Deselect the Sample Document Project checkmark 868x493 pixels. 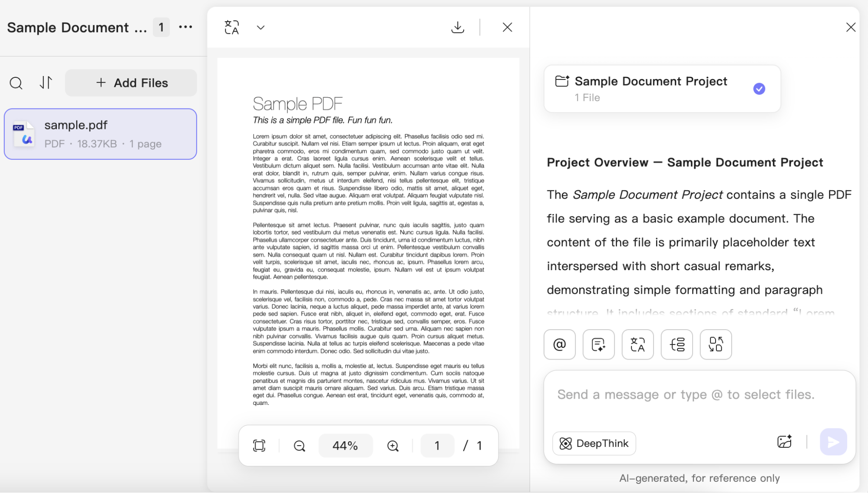pos(759,89)
